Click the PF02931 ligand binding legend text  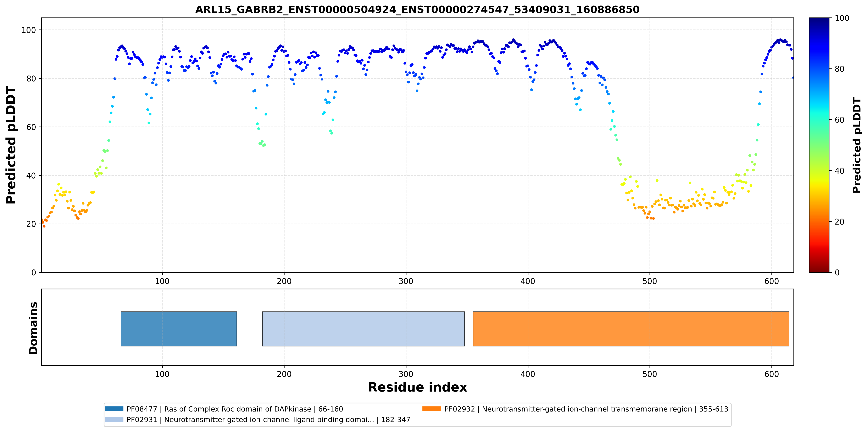[269, 420]
